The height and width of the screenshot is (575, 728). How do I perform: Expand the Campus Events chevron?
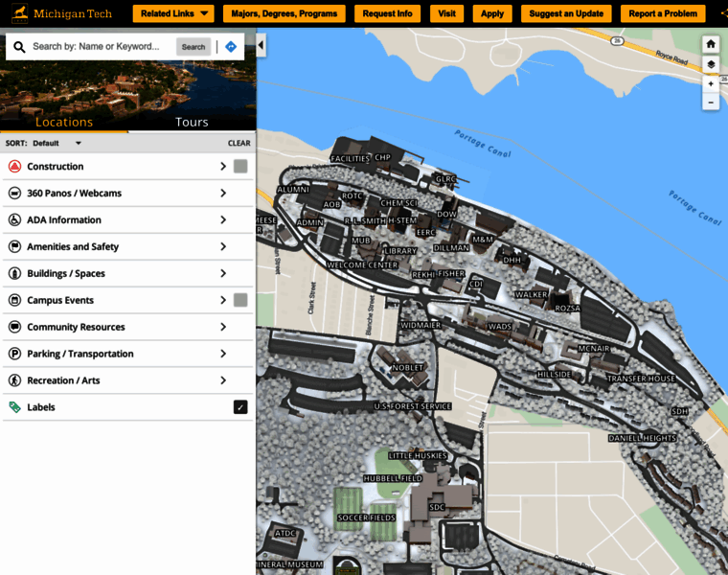(223, 300)
